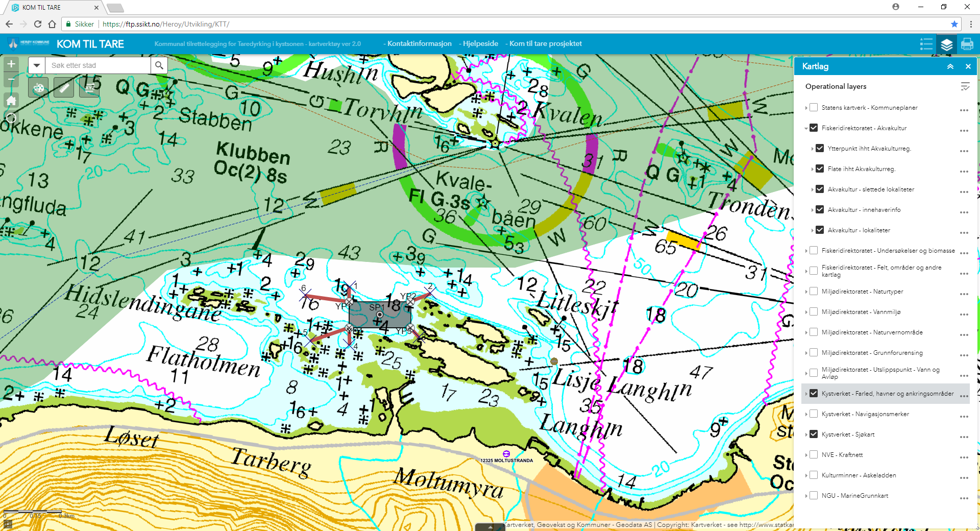The image size is (980, 531).
Task: Click the 'Søk etter stad' search field
Action: tap(98, 65)
